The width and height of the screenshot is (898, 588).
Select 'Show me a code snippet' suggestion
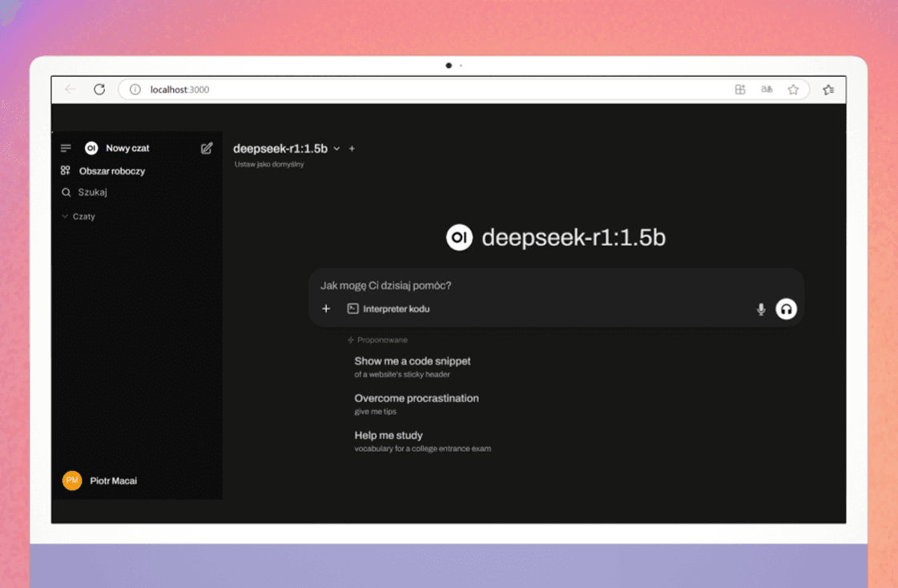[413, 361]
